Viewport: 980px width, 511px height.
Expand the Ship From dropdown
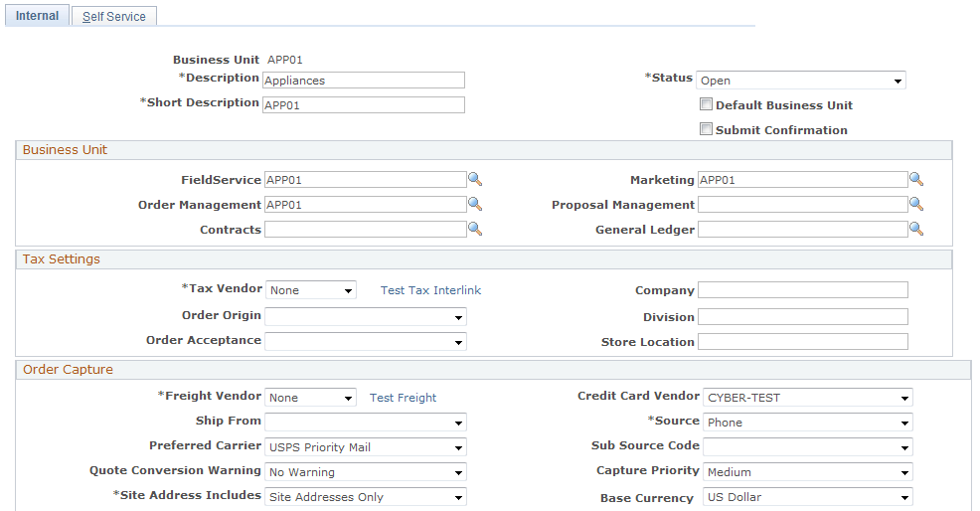point(366,423)
